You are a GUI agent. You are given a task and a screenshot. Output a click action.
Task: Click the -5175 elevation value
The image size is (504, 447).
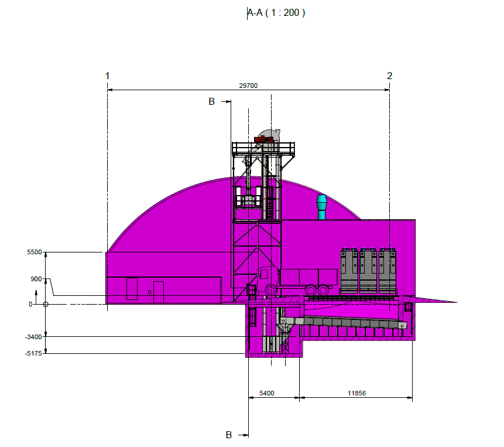[33, 353]
